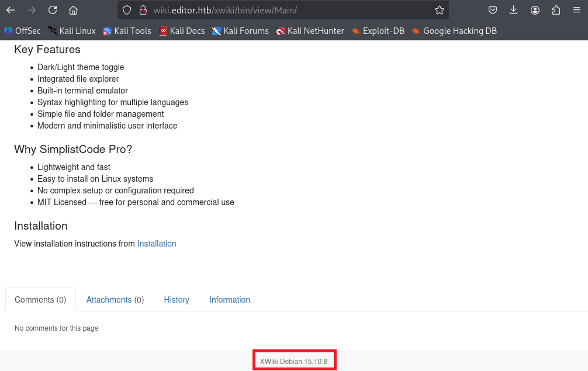Open the Firefox account icon
Viewport: 588px width, 371px height.
(535, 10)
